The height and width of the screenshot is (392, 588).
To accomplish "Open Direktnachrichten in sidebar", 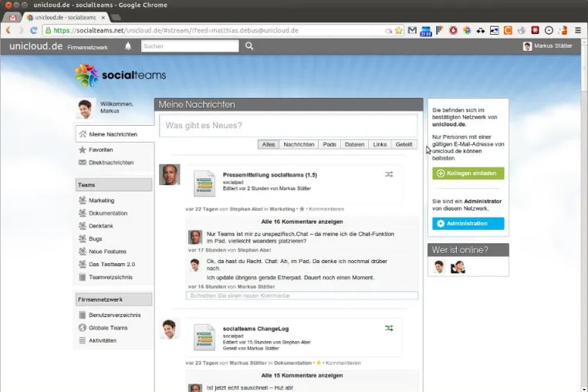I will (111, 162).
